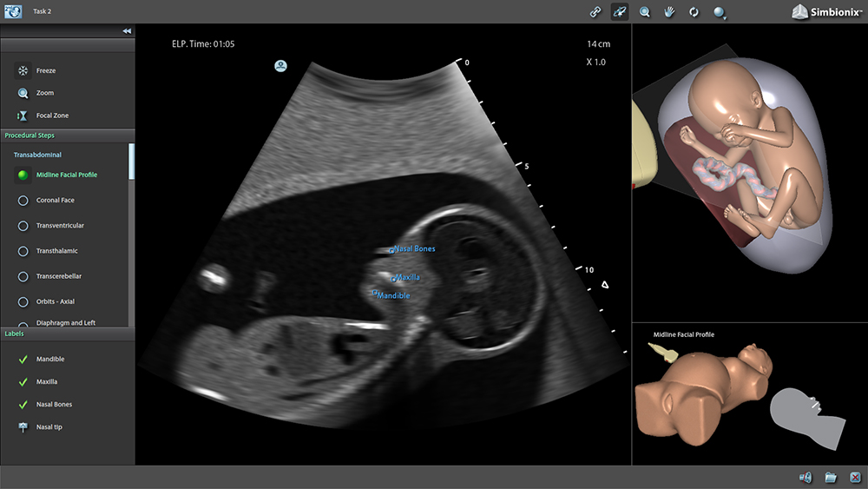This screenshot has width=868, height=489.
Task: Expand the Procedural Steps section header
Action: tap(67, 135)
